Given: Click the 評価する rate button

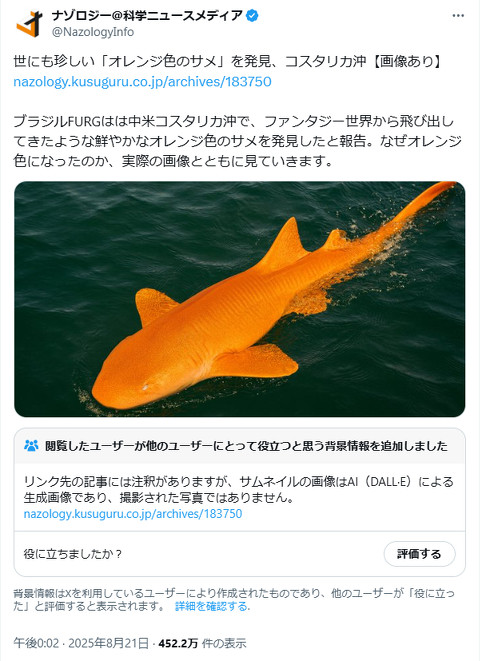Looking at the screenshot, I should click(419, 554).
